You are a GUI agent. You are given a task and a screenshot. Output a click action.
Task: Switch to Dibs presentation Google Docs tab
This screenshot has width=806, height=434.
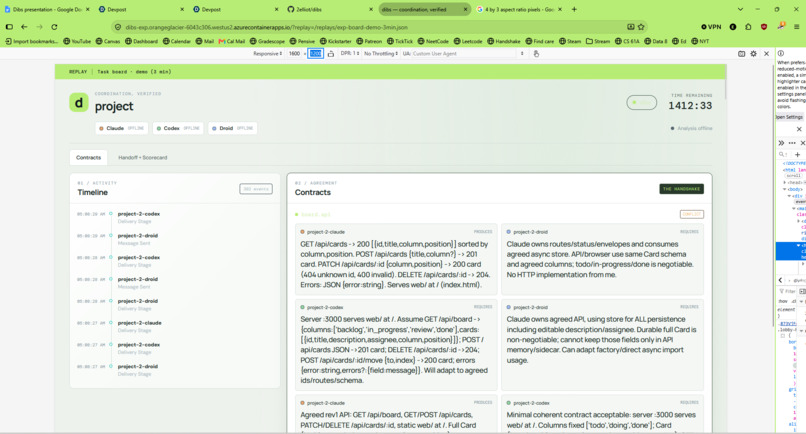coord(47,9)
